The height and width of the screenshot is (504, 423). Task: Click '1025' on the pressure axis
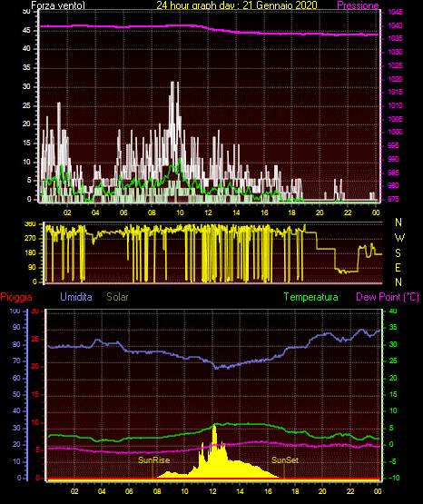[395, 65]
